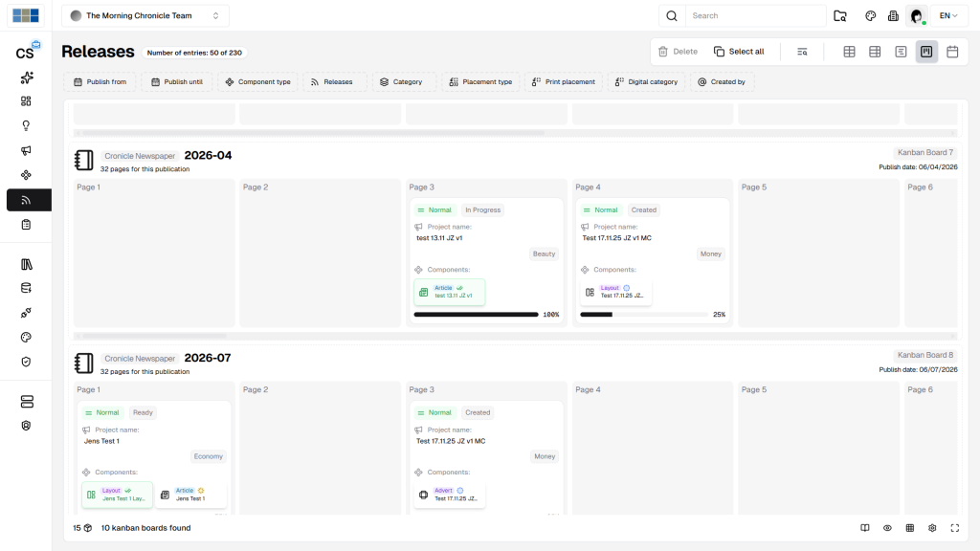Click the theme palette icon in top bar
This screenshot has width=980, height=551.
[870, 16]
